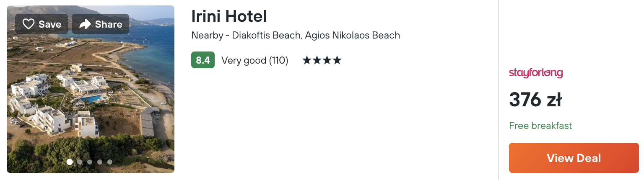Viewport: 644px width, 180px height.
Task: Open the offer with View Deal
Action: 574,158
